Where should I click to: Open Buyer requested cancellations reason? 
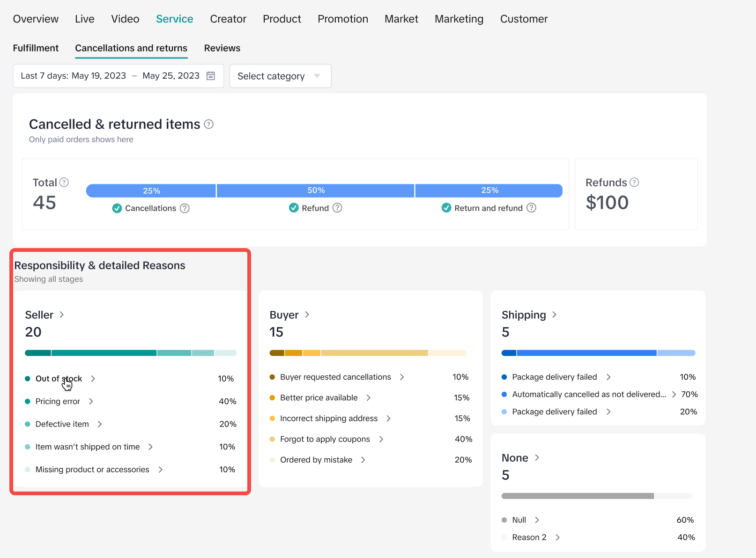coord(335,377)
